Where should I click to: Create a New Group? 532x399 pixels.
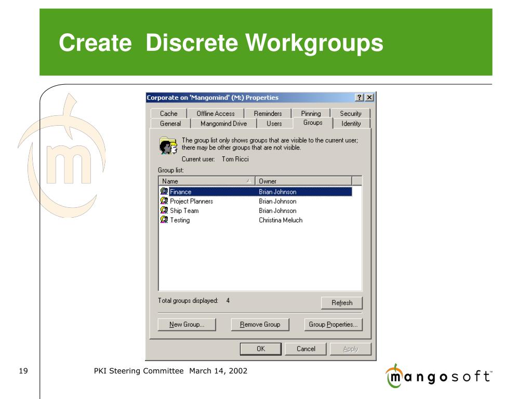[x=187, y=324]
